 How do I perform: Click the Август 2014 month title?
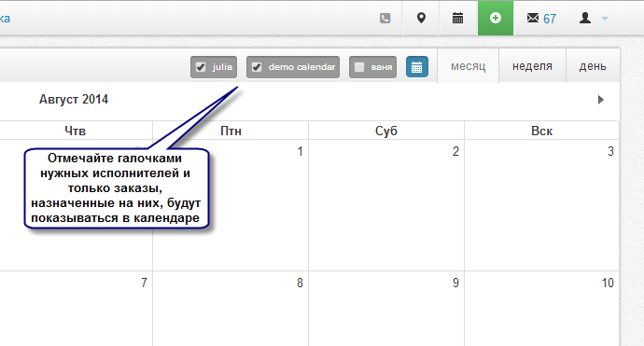tap(74, 100)
